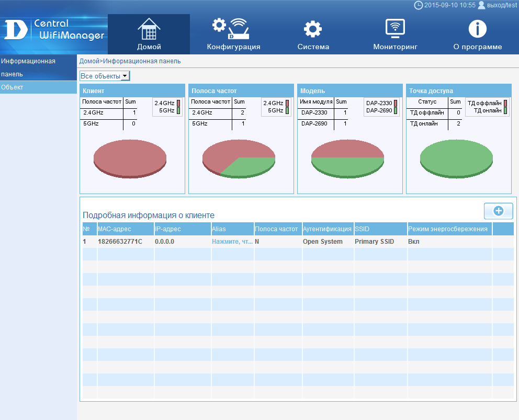Click the user icon beside выход/test
Image resolution: width=519 pixels, height=420 pixels.
click(x=481, y=5)
